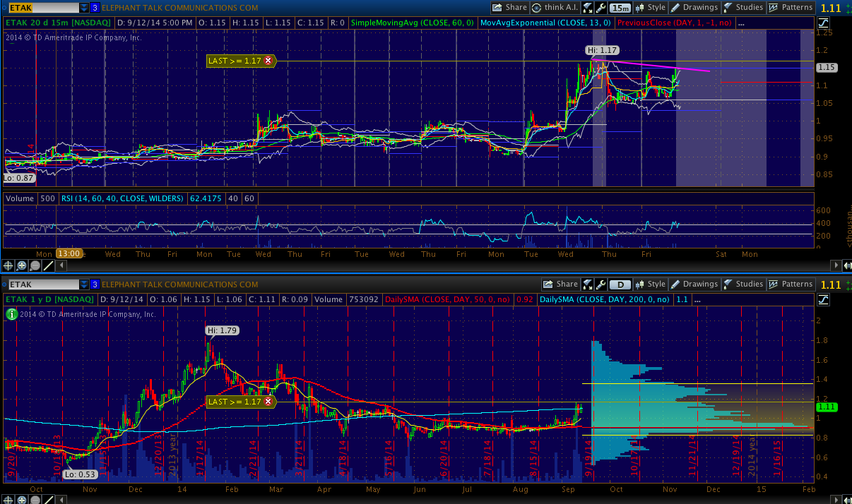The width and height of the screenshot is (852, 504).
Task: Zoom in on the top chart
Action: pyautogui.click(x=22, y=266)
